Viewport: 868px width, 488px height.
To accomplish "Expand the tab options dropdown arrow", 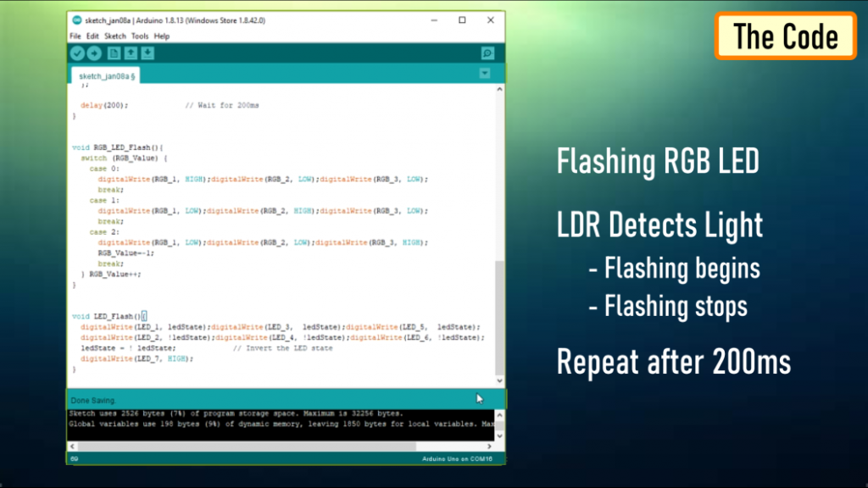I will 485,74.
